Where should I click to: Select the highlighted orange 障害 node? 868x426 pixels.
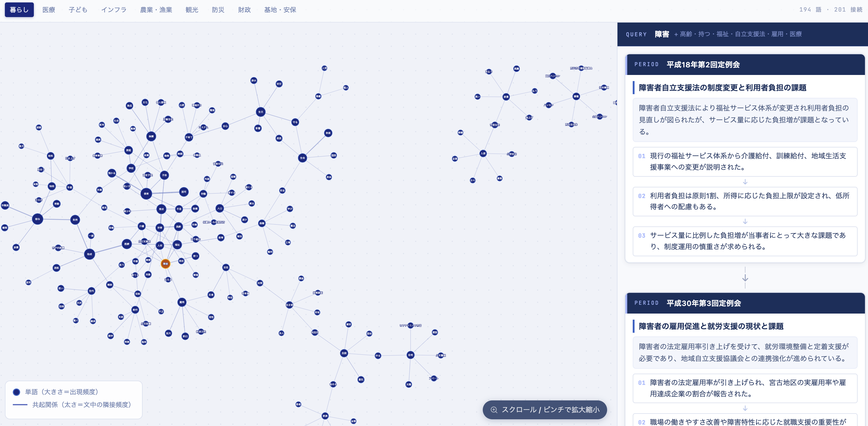pos(165,264)
